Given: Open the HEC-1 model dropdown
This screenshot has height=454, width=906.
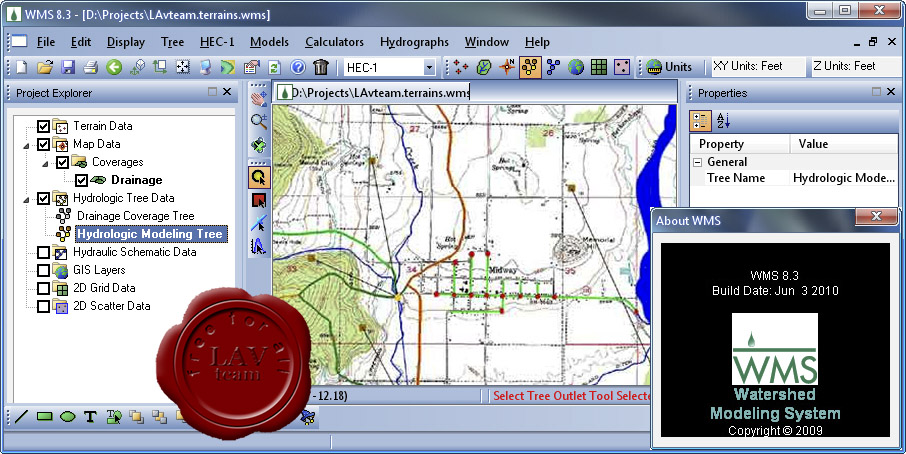Looking at the screenshot, I should click(x=429, y=68).
